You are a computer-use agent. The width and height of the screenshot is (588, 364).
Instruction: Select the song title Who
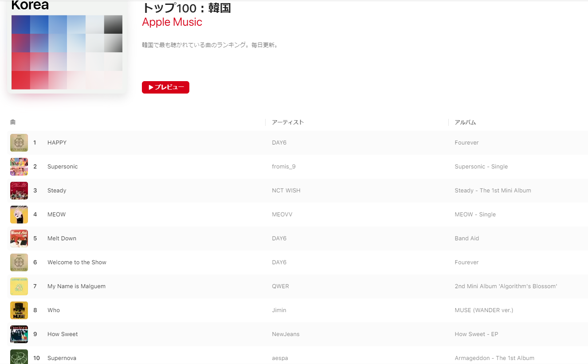click(x=54, y=310)
